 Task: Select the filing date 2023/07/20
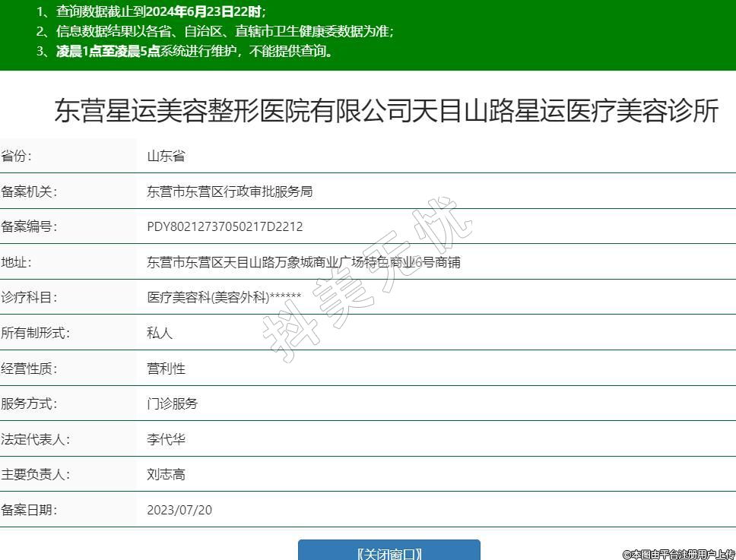click(x=179, y=510)
